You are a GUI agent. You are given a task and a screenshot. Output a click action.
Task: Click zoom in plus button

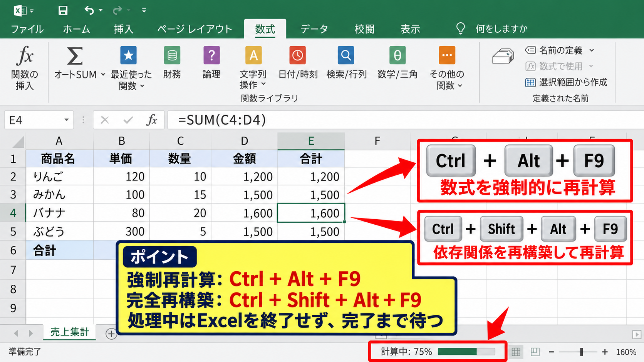(605, 352)
